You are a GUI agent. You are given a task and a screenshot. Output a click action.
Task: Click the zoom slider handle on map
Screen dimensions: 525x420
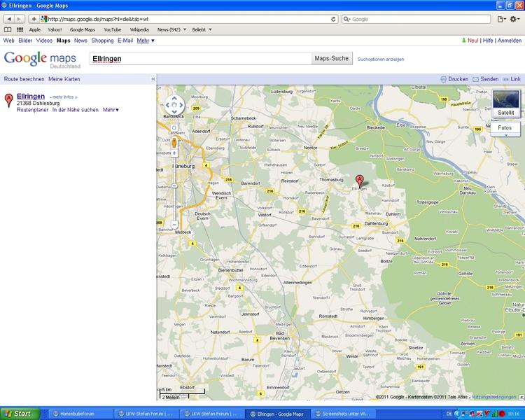[x=174, y=186]
